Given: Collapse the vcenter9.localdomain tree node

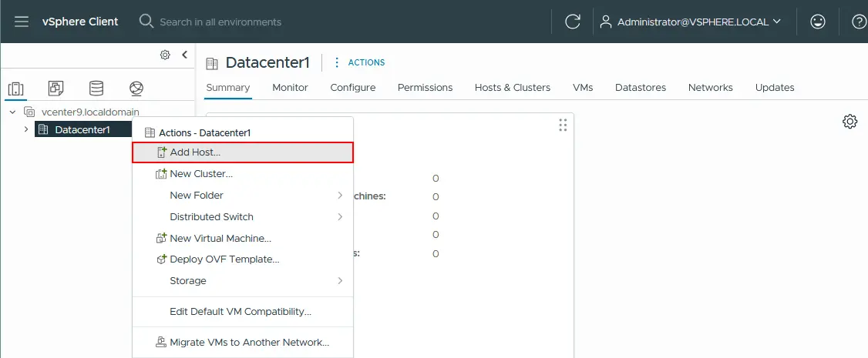Looking at the screenshot, I should 13,112.
